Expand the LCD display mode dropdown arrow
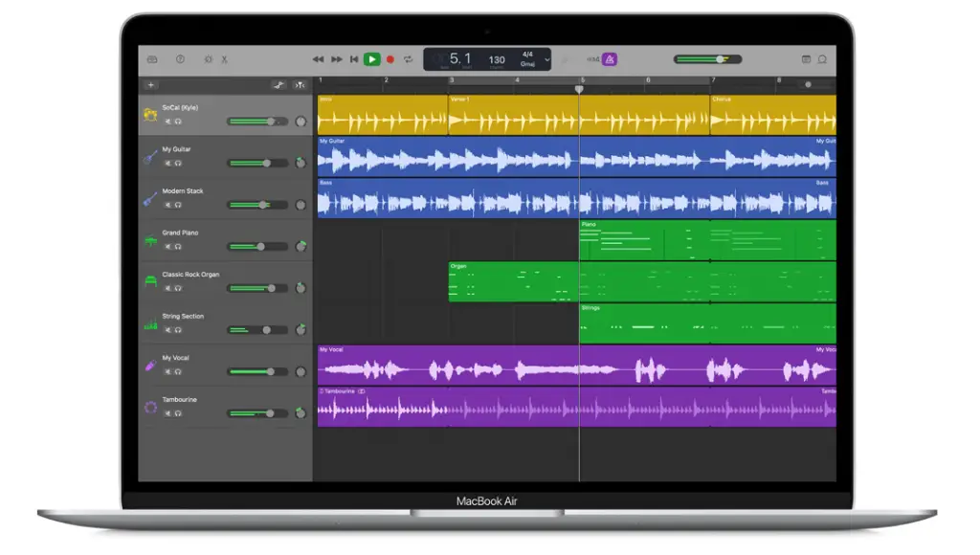This screenshot has height=555, width=980. [547, 59]
